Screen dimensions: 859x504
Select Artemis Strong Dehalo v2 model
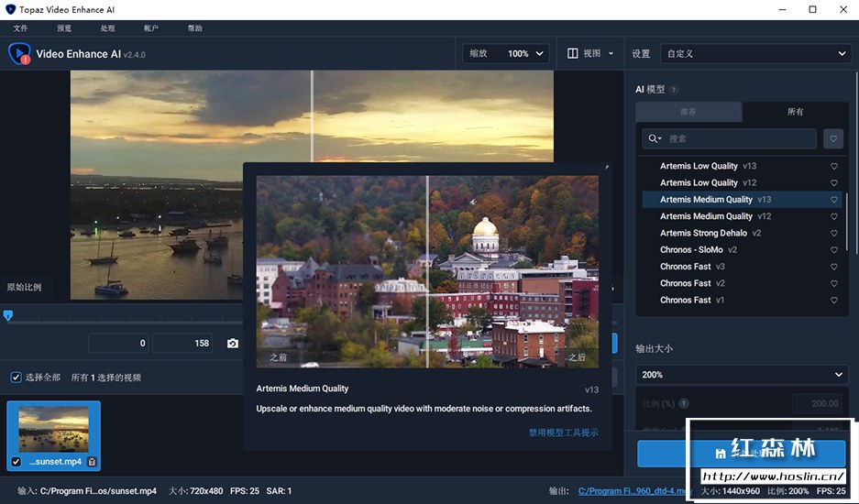[742, 234]
